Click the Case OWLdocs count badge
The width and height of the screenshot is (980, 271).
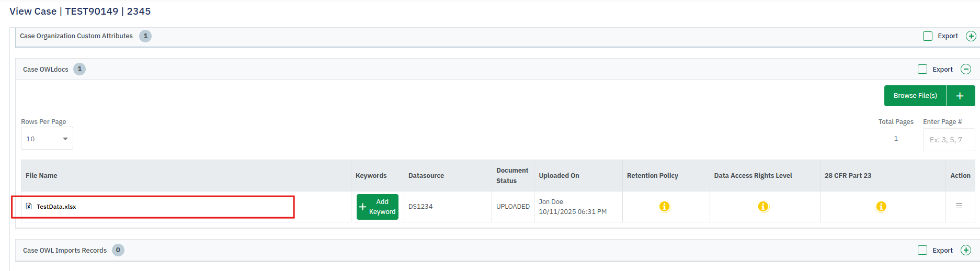click(79, 69)
